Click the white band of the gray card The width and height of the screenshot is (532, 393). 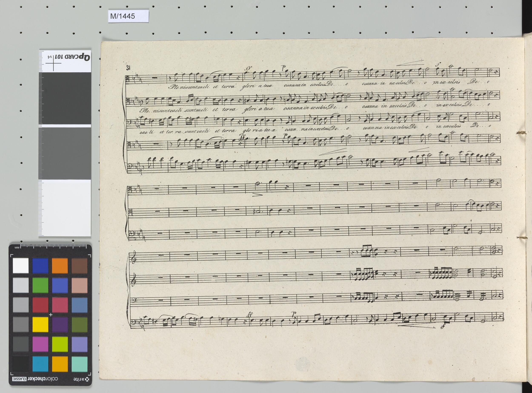(65, 208)
